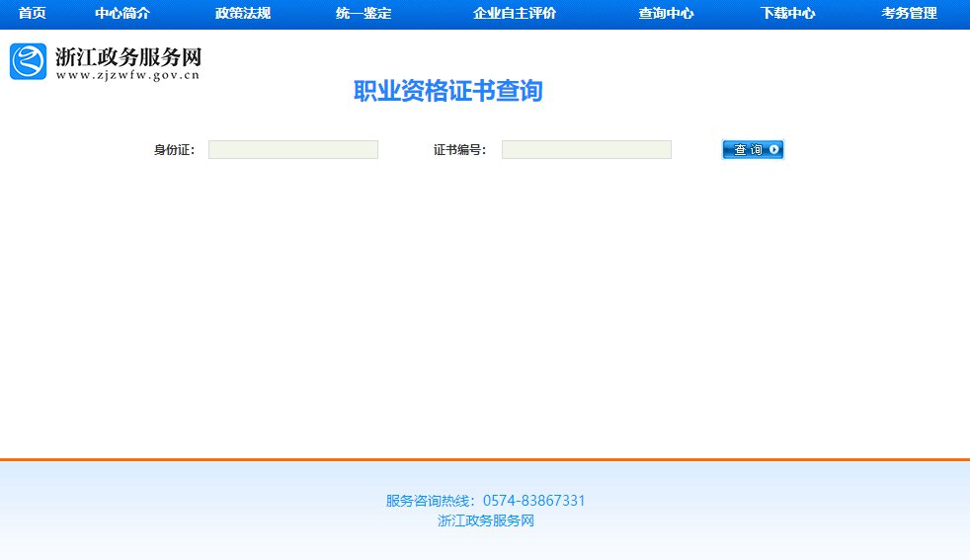This screenshot has width=970, height=560.
Task: Click the Zhejiang government service logo icon
Action: [28, 61]
